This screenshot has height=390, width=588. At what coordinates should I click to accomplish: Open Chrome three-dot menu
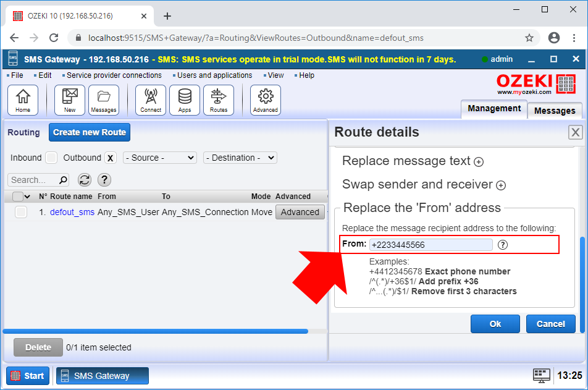pyautogui.click(x=574, y=38)
